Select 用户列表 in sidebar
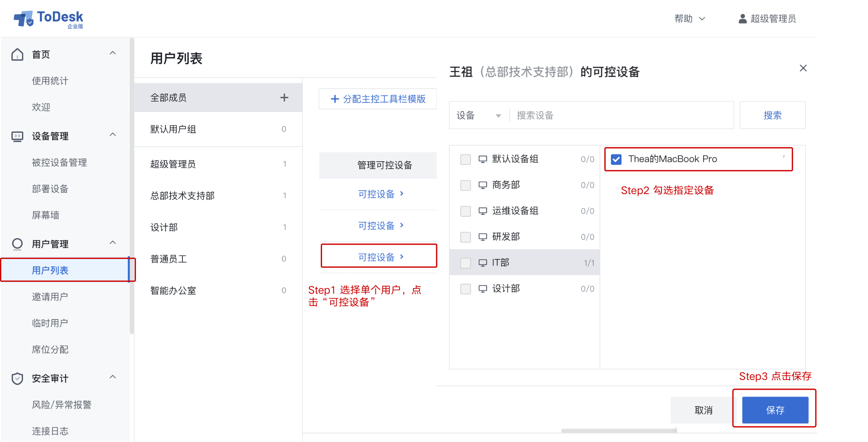Viewport: 868px width, 442px height. coord(65,270)
